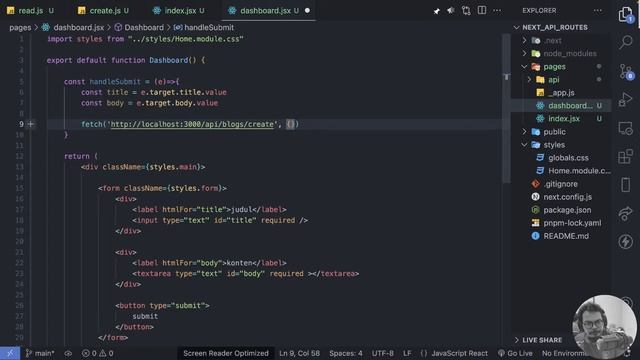Open the Remote Explorer view

tap(625, 128)
